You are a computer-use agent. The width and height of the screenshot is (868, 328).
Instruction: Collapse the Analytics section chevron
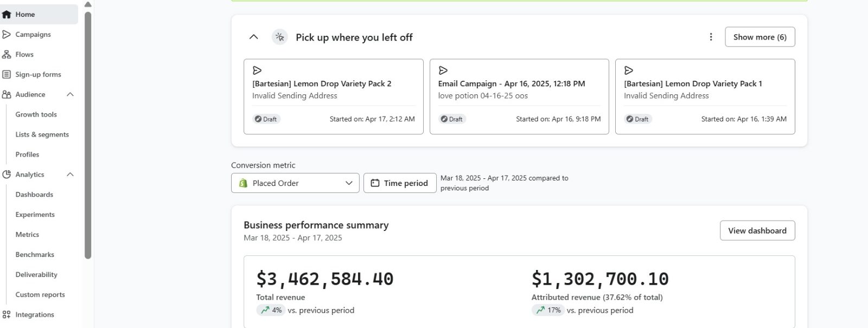[70, 175]
